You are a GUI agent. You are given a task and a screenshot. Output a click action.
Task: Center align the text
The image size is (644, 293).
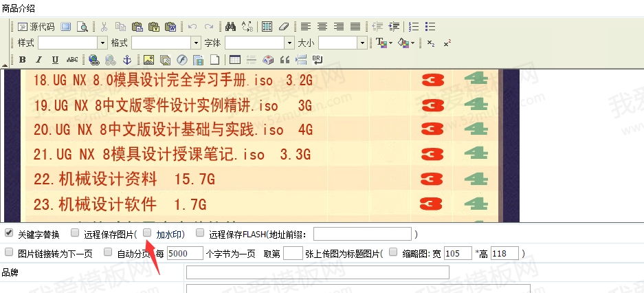click(322, 27)
